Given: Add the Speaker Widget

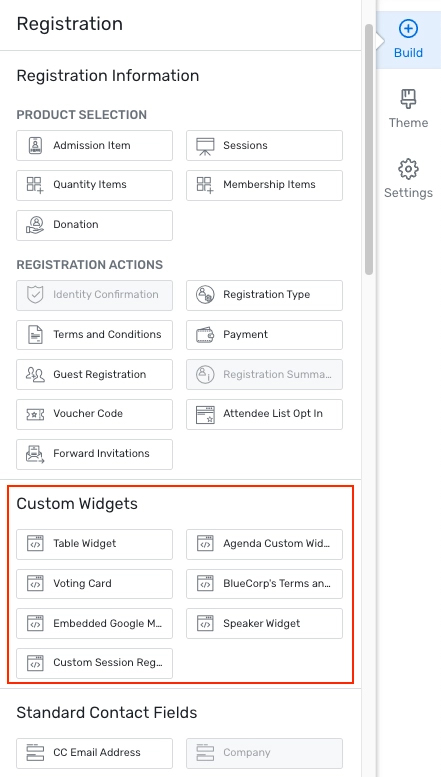Looking at the screenshot, I should [x=265, y=623].
